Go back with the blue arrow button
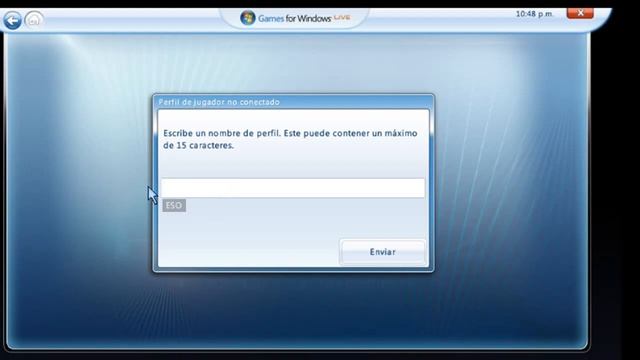 (12, 20)
